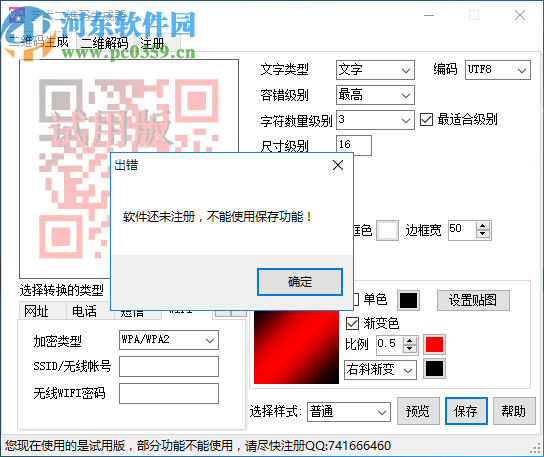Expand the 容错级别 dropdown
Screen dimensions: 544x457
click(x=375, y=95)
